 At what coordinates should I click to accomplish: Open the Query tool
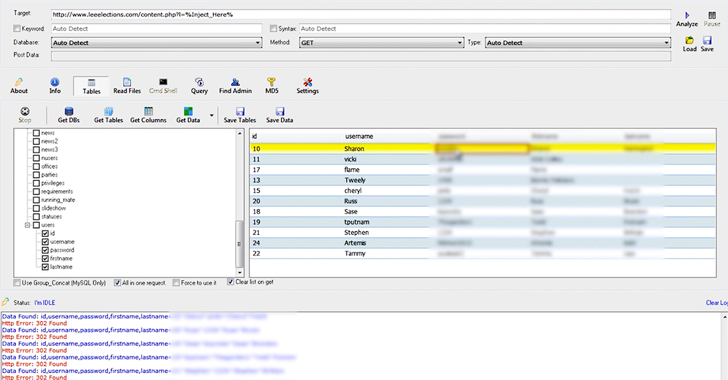(x=199, y=86)
